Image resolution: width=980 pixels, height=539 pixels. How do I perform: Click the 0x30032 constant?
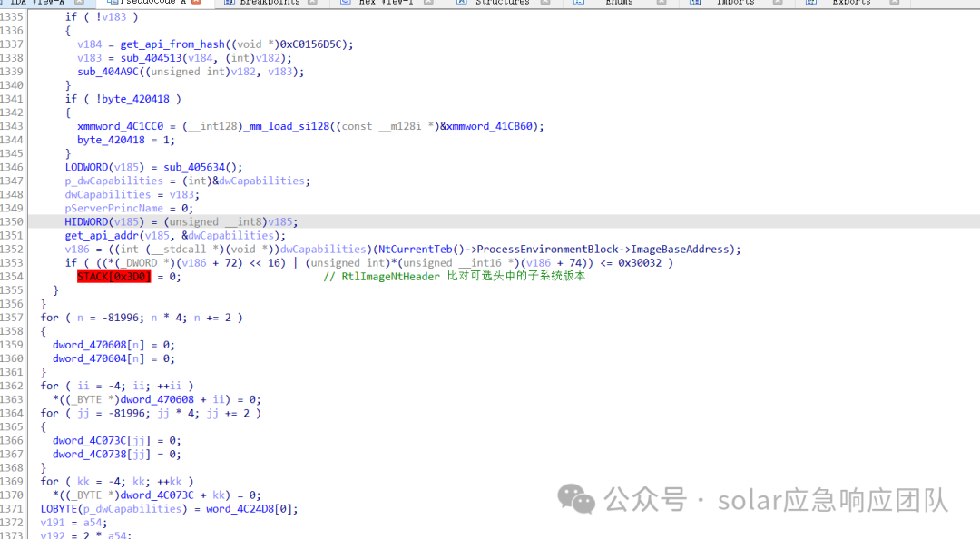click(x=640, y=263)
